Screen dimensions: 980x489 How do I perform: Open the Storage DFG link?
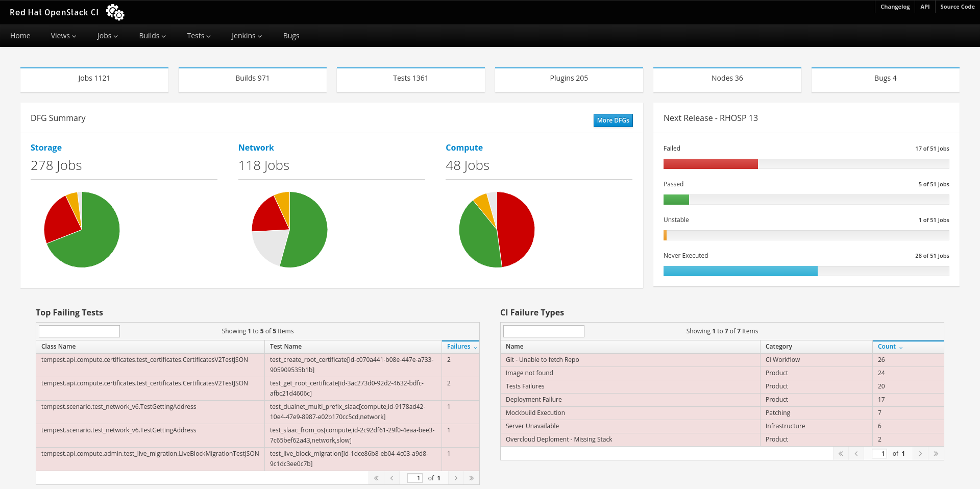click(46, 148)
